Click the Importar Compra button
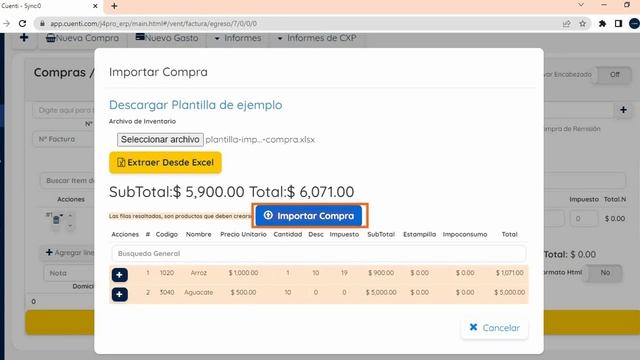Viewport: 640px width, 360px height. point(309,216)
